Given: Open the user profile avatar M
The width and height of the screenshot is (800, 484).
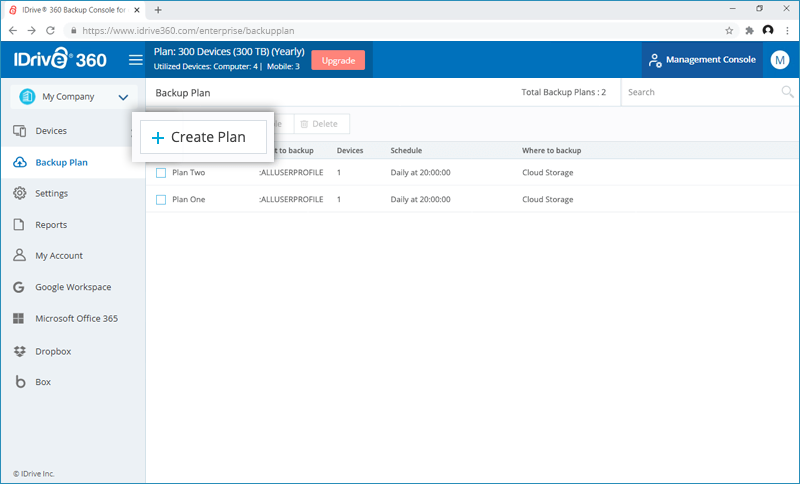Looking at the screenshot, I should pyautogui.click(x=780, y=60).
